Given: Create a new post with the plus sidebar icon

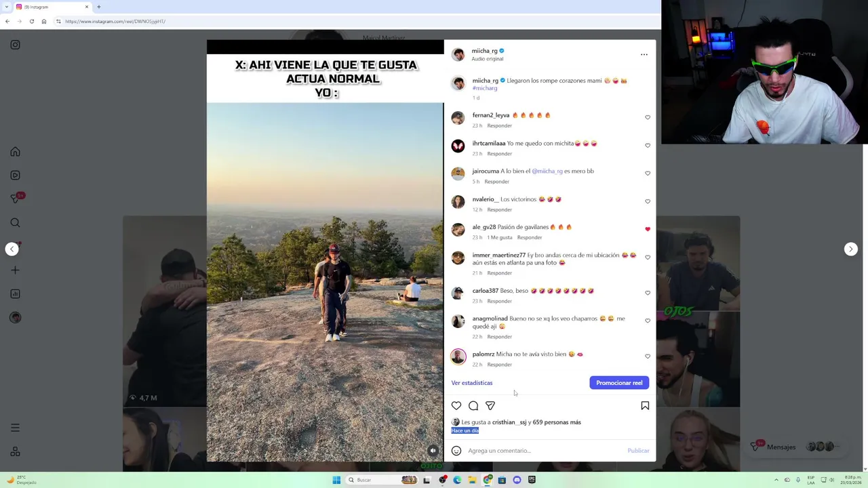Looking at the screenshot, I should [15, 270].
